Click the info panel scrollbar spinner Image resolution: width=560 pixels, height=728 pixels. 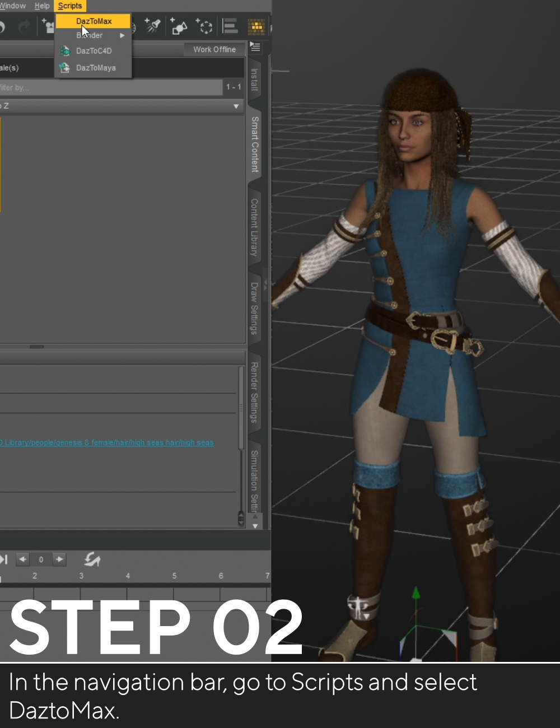tap(241, 520)
